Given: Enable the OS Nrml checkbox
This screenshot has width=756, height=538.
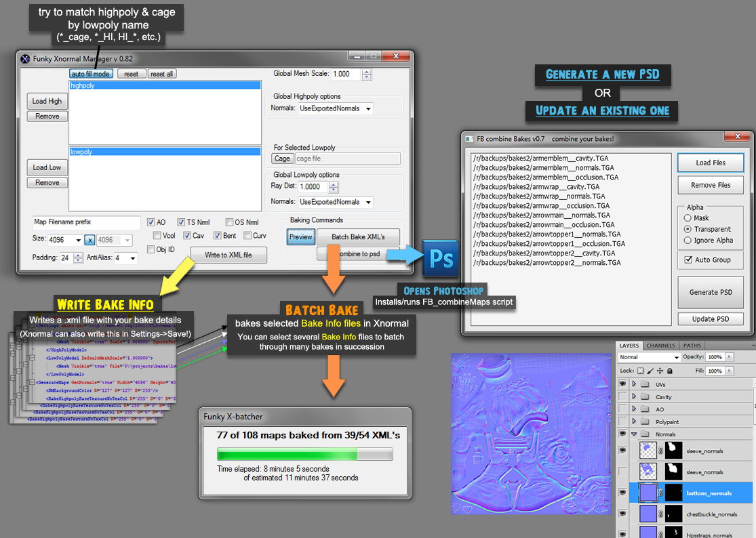Looking at the screenshot, I should (x=229, y=222).
